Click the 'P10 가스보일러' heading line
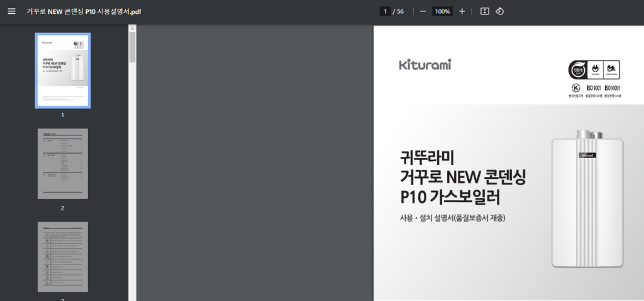This screenshot has width=644, height=301. tap(450, 198)
